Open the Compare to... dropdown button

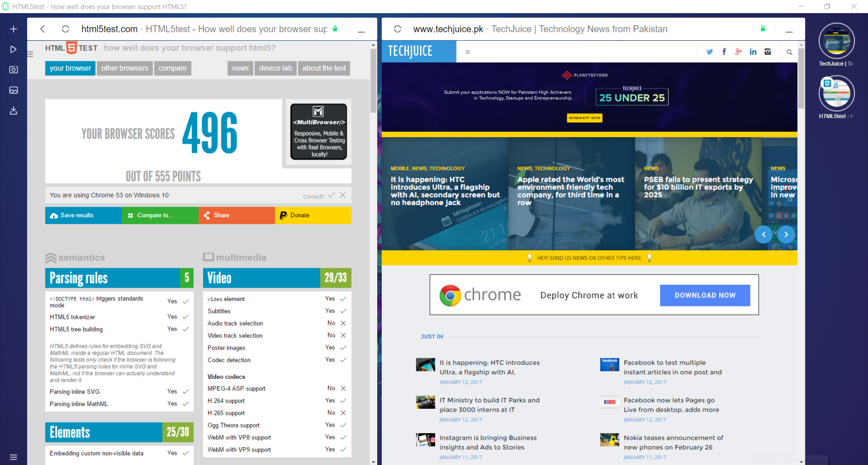160,215
